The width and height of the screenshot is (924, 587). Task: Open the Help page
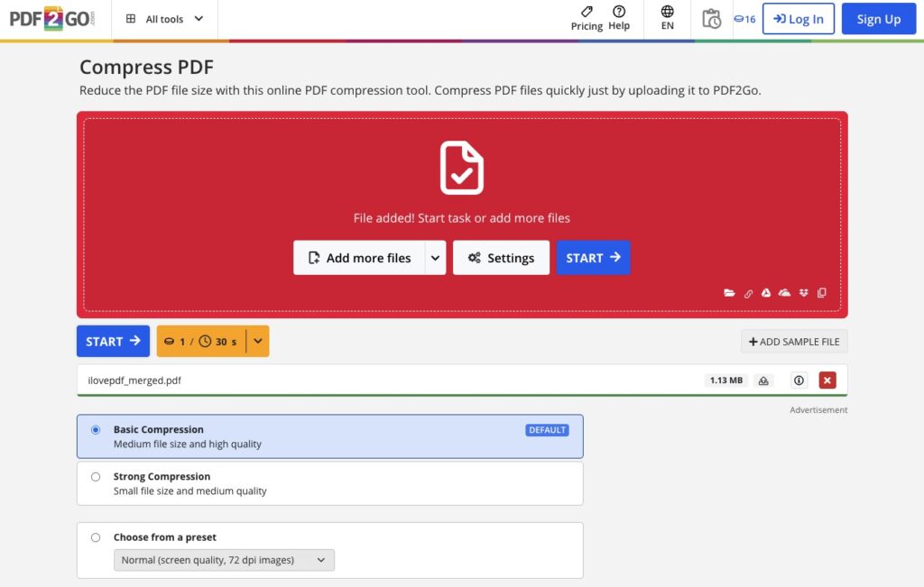pos(619,18)
